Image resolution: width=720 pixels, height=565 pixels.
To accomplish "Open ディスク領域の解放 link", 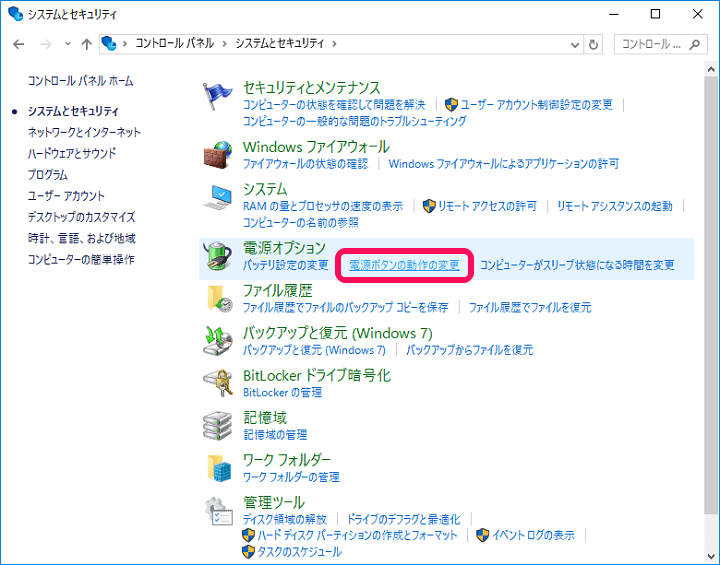I will click(x=285, y=520).
